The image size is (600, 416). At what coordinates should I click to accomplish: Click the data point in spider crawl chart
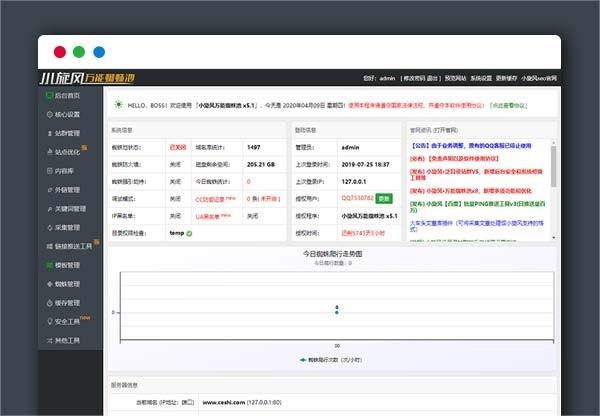click(x=337, y=309)
